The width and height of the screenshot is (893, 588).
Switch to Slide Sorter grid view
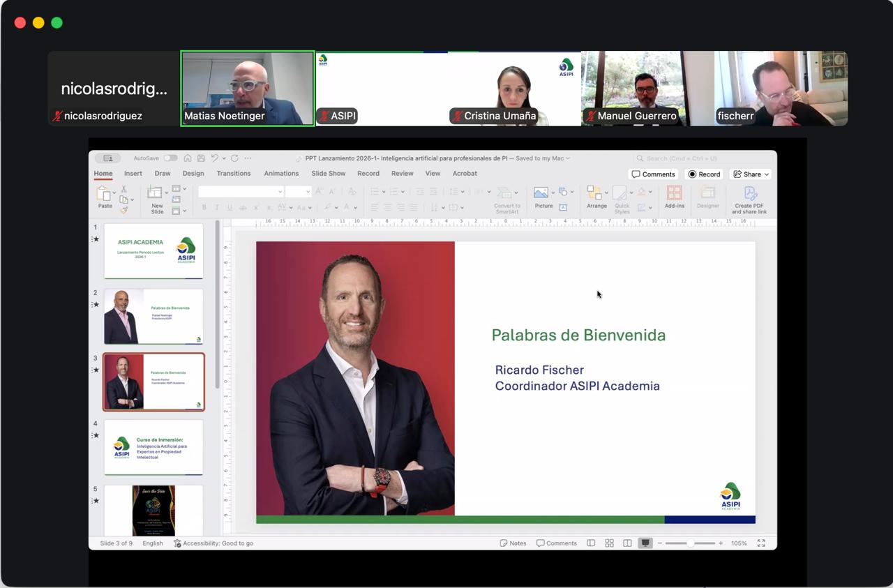[x=609, y=543]
